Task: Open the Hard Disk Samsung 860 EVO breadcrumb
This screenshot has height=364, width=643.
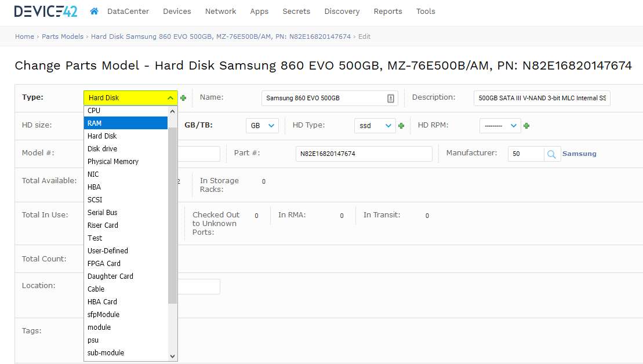Action: point(221,37)
